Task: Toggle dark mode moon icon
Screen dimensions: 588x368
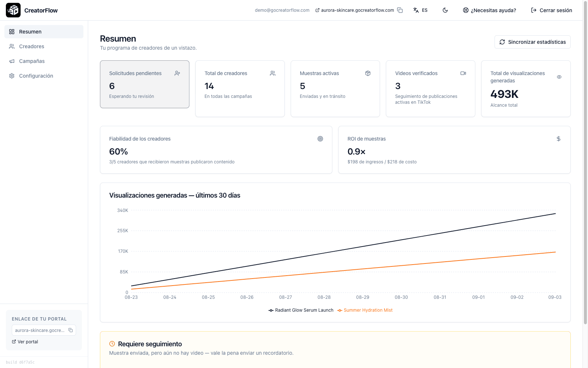Action: click(x=445, y=10)
